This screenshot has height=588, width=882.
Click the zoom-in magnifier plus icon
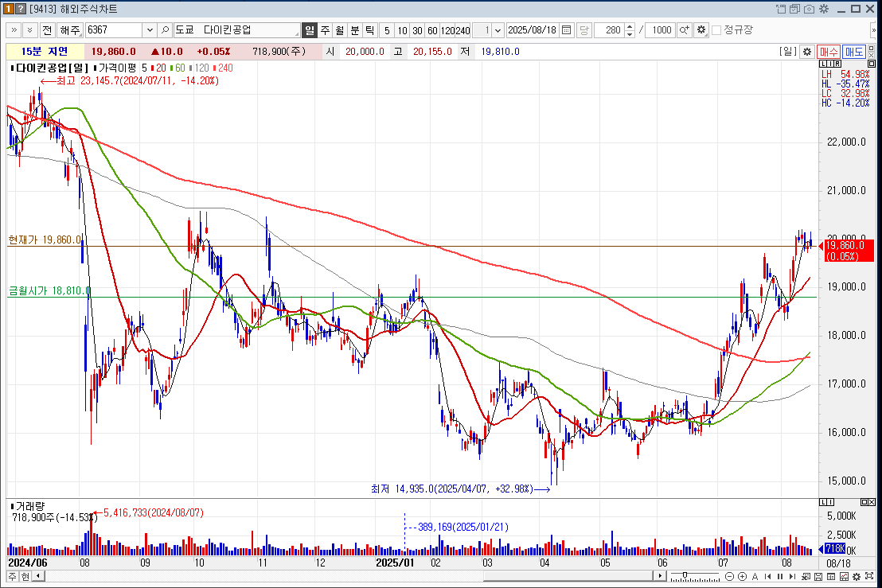[x=684, y=30]
